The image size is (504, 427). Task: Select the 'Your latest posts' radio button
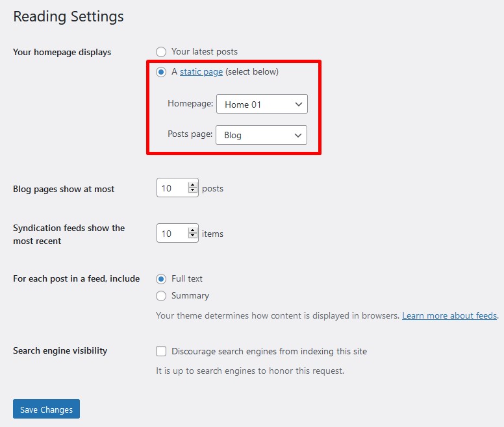[161, 52]
